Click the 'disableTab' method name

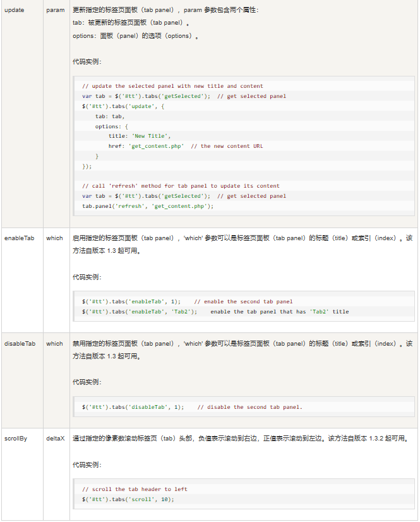(20, 344)
